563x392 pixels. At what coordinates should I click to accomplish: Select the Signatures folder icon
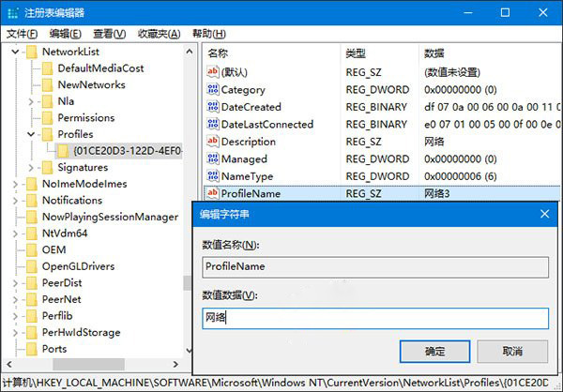(x=48, y=167)
